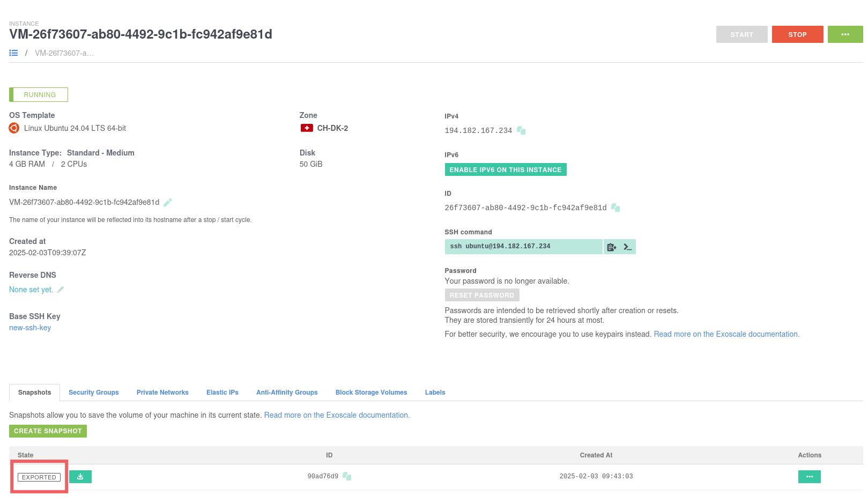Open the Block Storage Volumes tab
Viewport: 868px width, 503px height.
[372, 393]
